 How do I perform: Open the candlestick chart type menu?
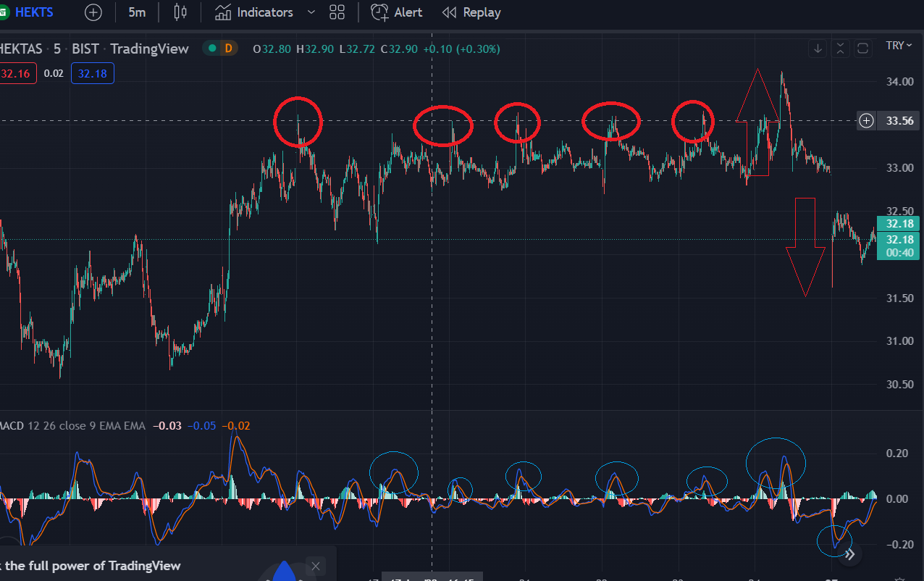[181, 12]
